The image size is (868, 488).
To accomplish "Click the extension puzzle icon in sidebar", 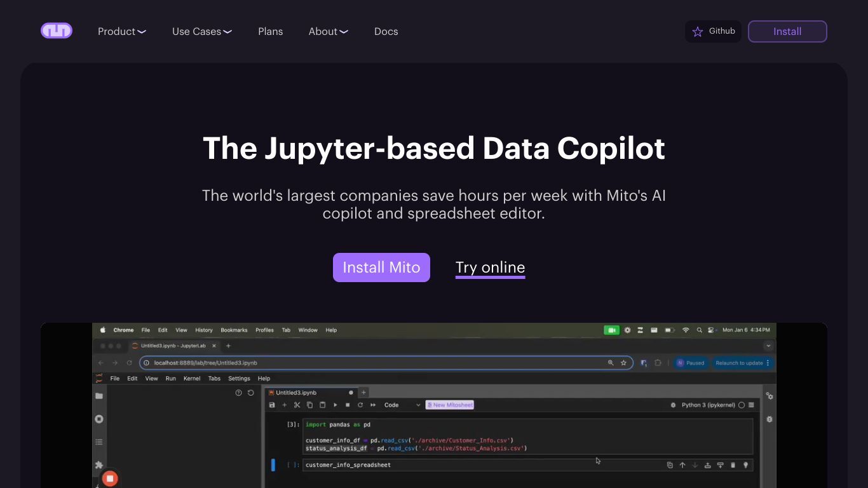I will click(x=99, y=465).
